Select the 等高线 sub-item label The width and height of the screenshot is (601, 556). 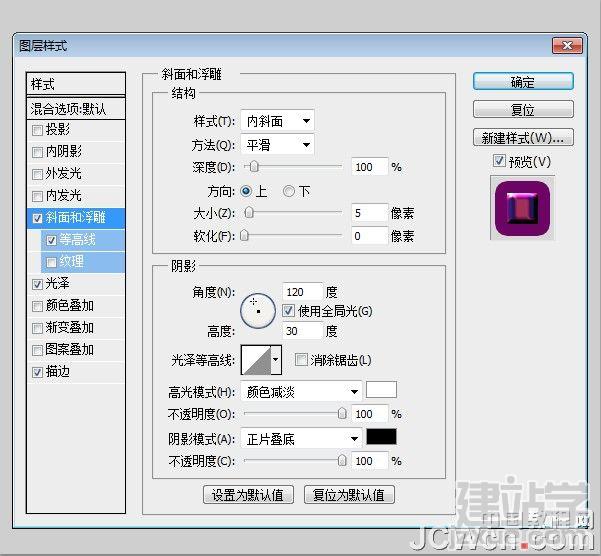pyautogui.click(x=77, y=240)
